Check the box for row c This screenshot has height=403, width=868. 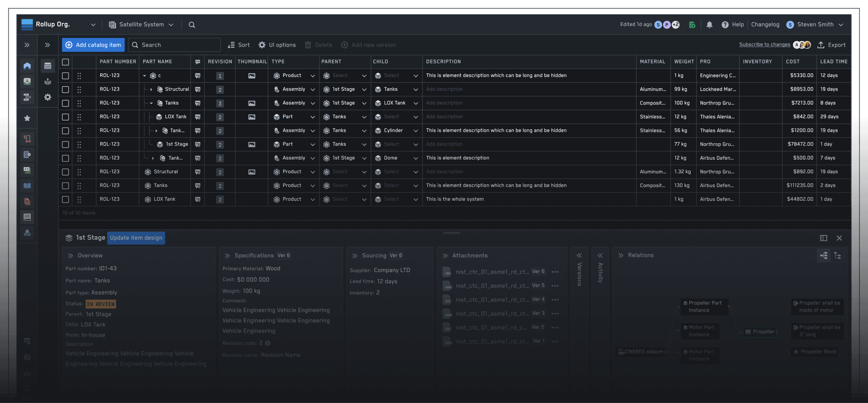click(x=65, y=76)
